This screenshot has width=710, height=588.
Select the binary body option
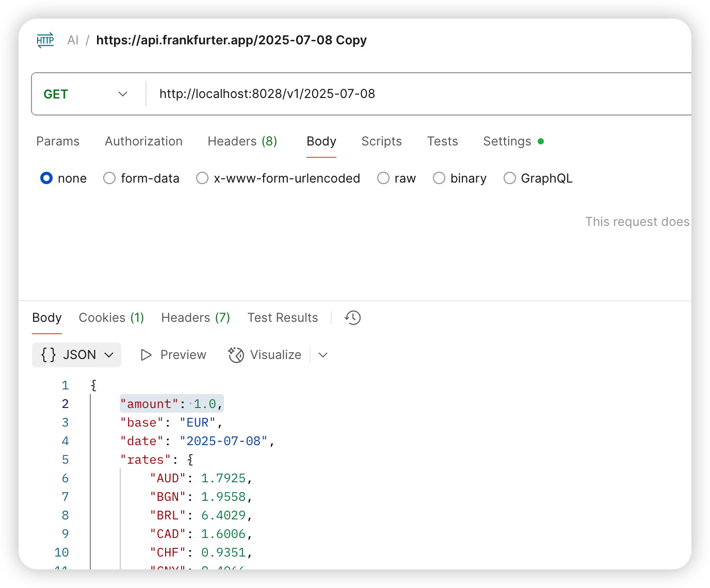click(439, 178)
